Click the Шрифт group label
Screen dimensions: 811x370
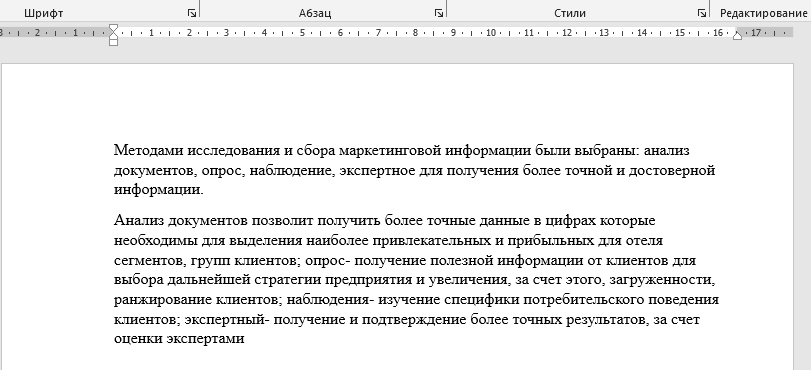pyautogui.click(x=43, y=13)
